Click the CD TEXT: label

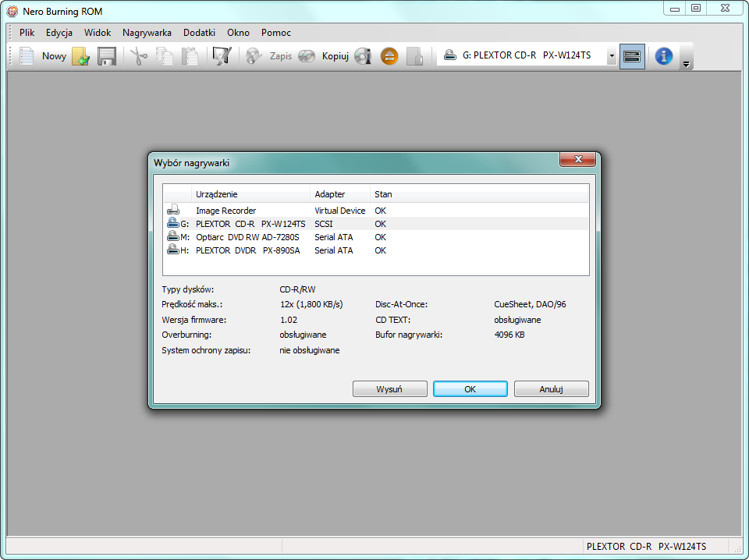pos(392,320)
